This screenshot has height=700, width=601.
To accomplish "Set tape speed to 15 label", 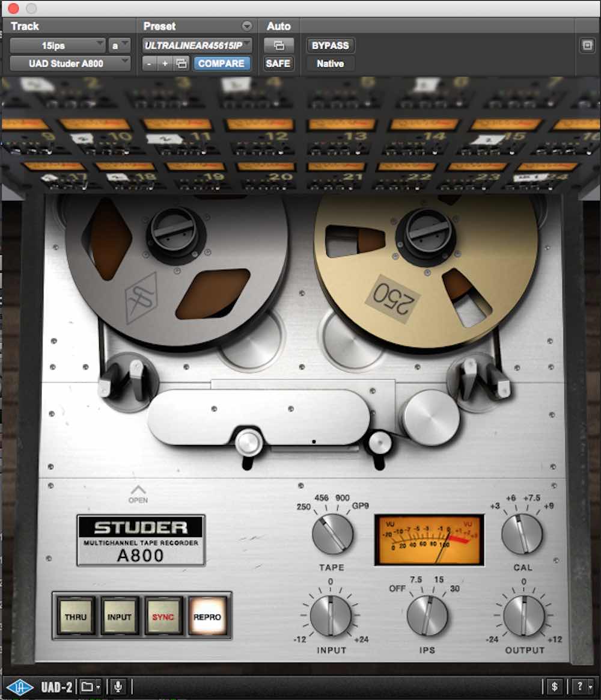I will pyautogui.click(x=439, y=580).
